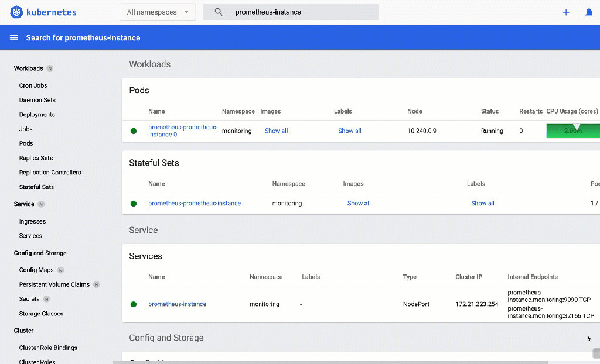Click Restarts column header in Pods

[531, 111]
